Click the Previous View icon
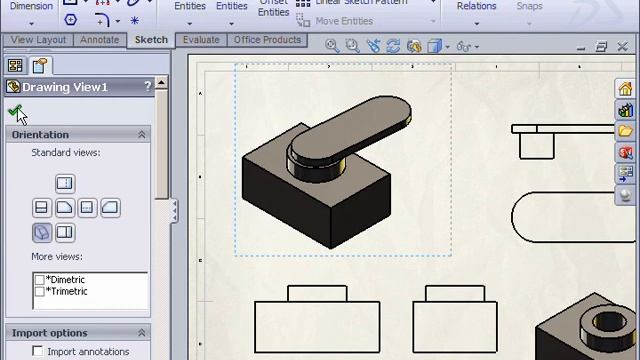The image size is (640, 360). pyautogui.click(x=373, y=46)
